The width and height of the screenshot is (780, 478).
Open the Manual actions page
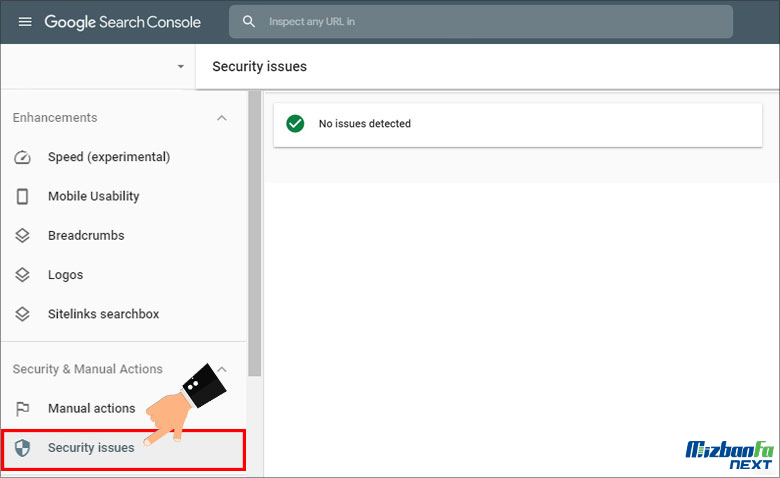[x=91, y=408]
